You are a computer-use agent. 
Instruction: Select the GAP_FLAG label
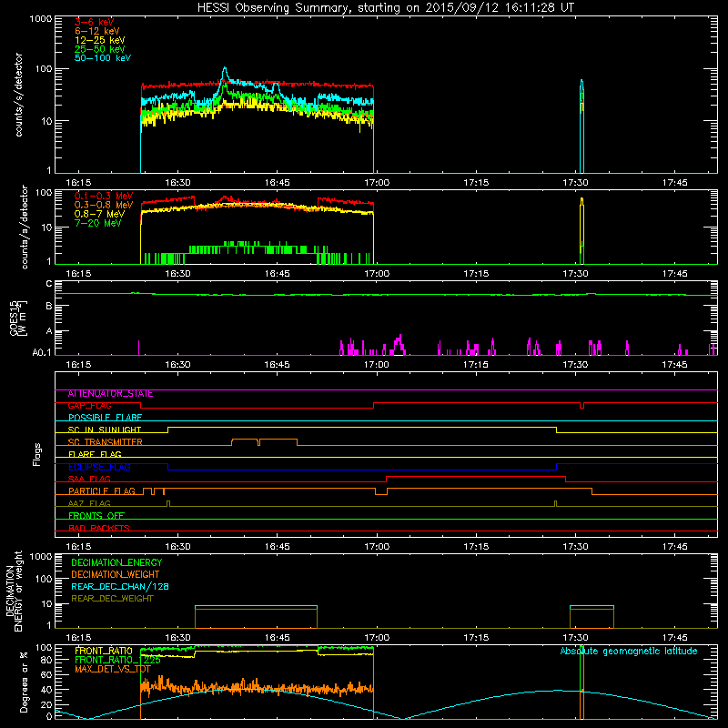(89, 406)
